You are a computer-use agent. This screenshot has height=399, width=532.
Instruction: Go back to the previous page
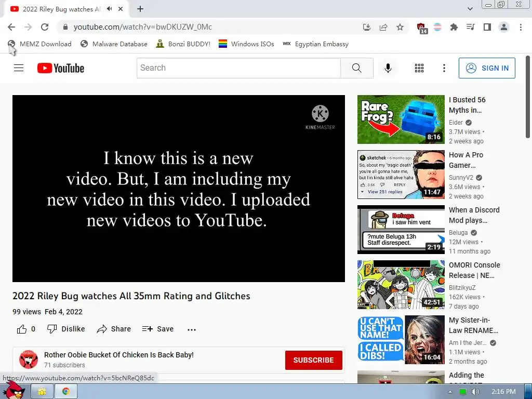11,27
